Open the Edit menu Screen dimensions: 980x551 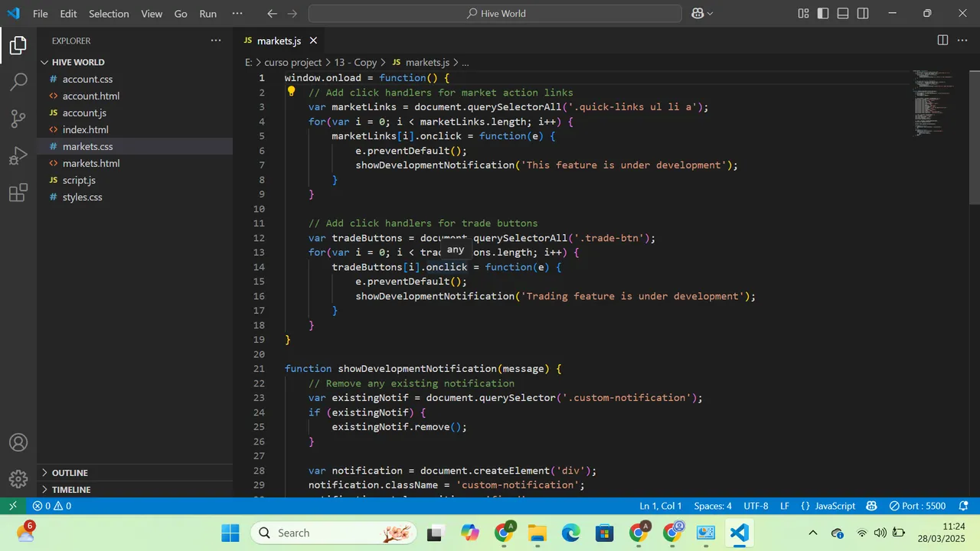pyautogui.click(x=68, y=14)
